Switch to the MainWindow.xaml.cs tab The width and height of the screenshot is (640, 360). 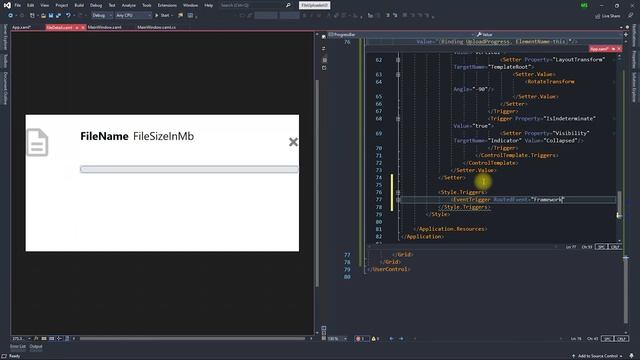click(x=156, y=27)
